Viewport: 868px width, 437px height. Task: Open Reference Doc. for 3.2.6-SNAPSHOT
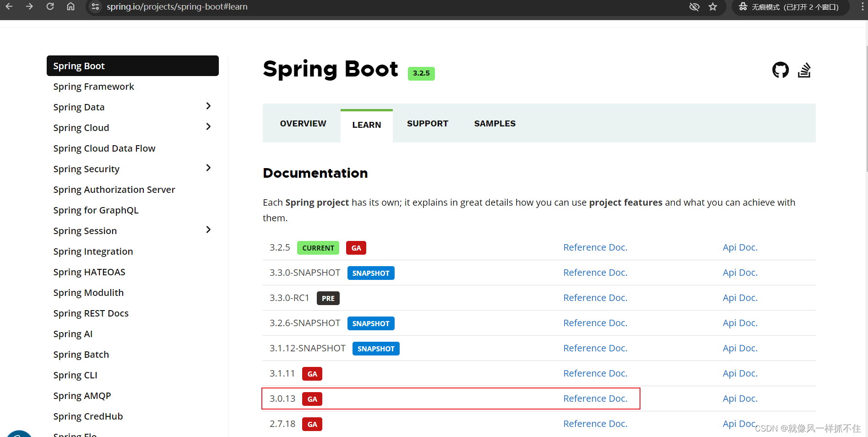pyautogui.click(x=595, y=323)
